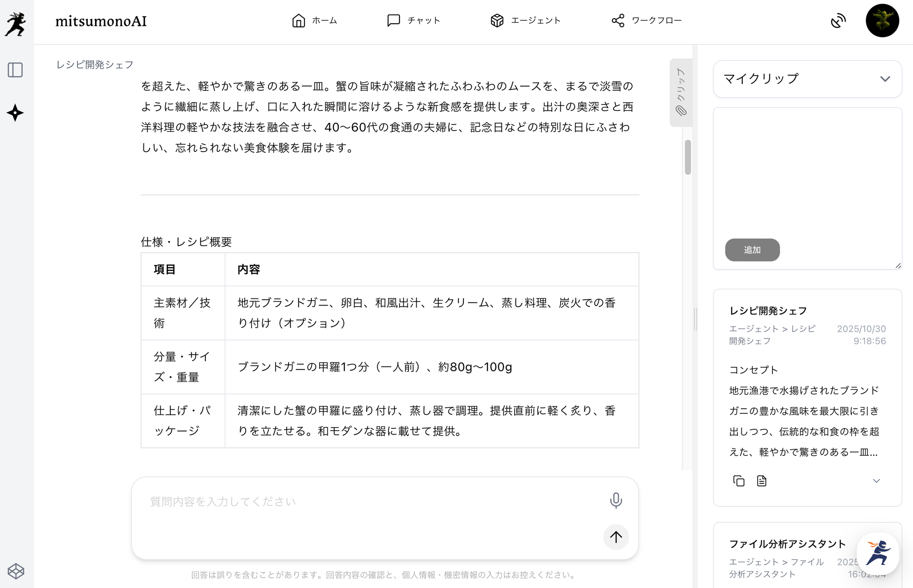Viewport: 913px width, 588px height.
Task: Click the cube icon at sidebar bottom
Action: pyautogui.click(x=16, y=571)
